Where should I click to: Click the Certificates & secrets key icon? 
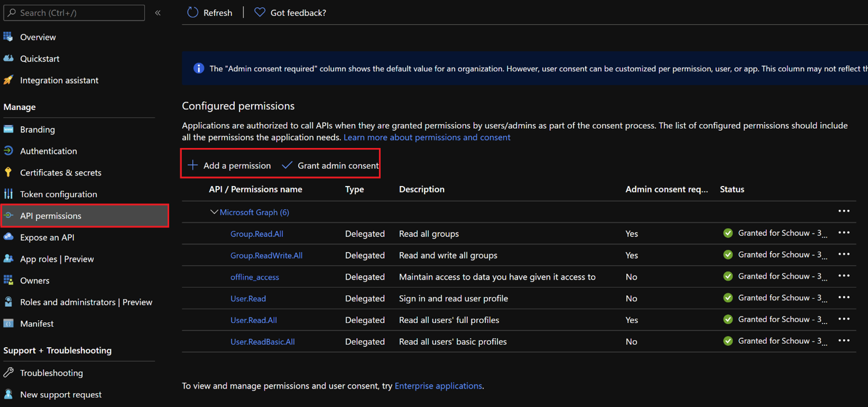click(8, 172)
